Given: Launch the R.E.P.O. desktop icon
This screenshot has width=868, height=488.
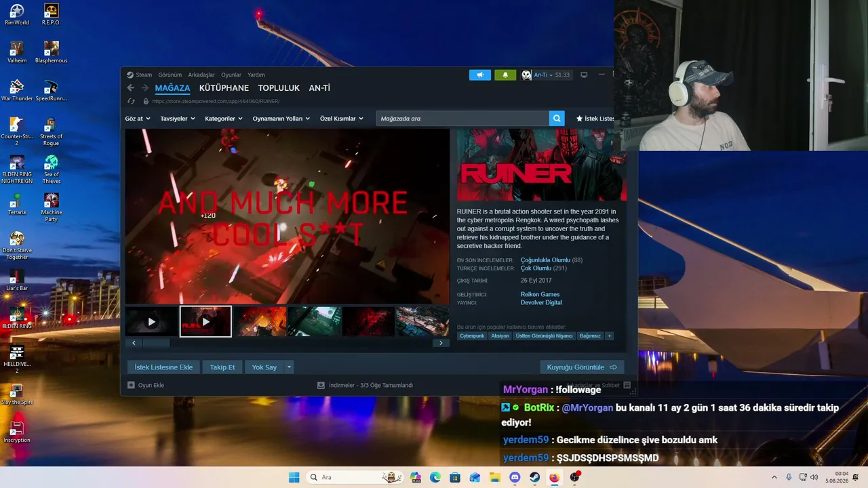Looking at the screenshot, I should tap(51, 14).
